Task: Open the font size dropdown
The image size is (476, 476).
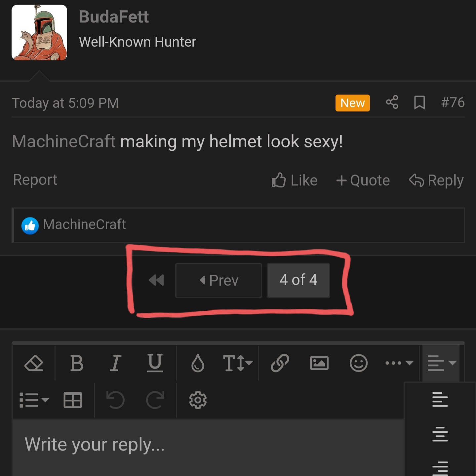Action: (x=237, y=363)
